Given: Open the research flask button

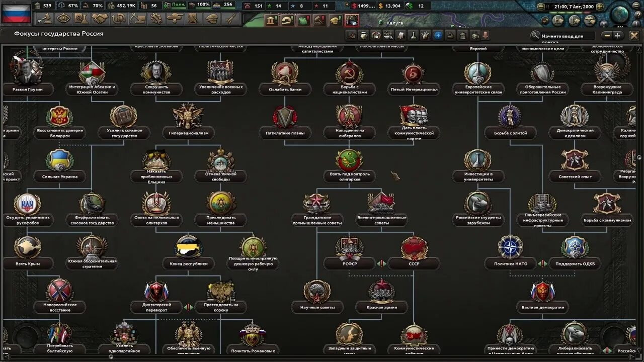Looking at the screenshot, I should (82, 19).
